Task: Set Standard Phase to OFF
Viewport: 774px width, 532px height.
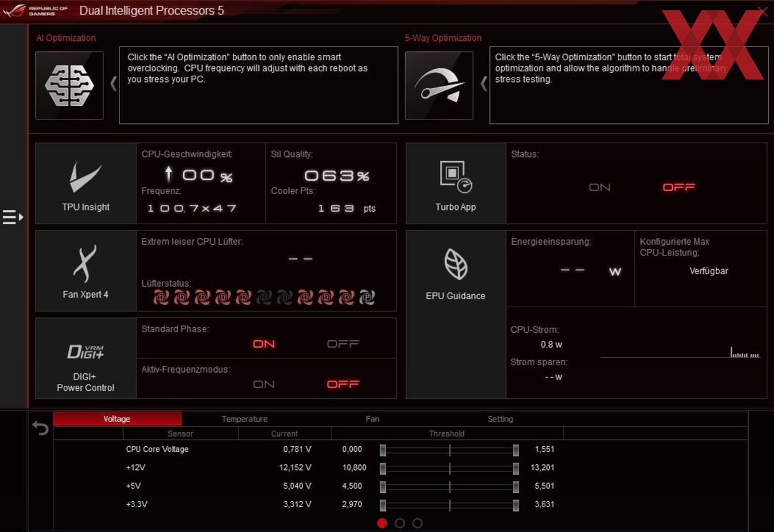Action: (343, 344)
